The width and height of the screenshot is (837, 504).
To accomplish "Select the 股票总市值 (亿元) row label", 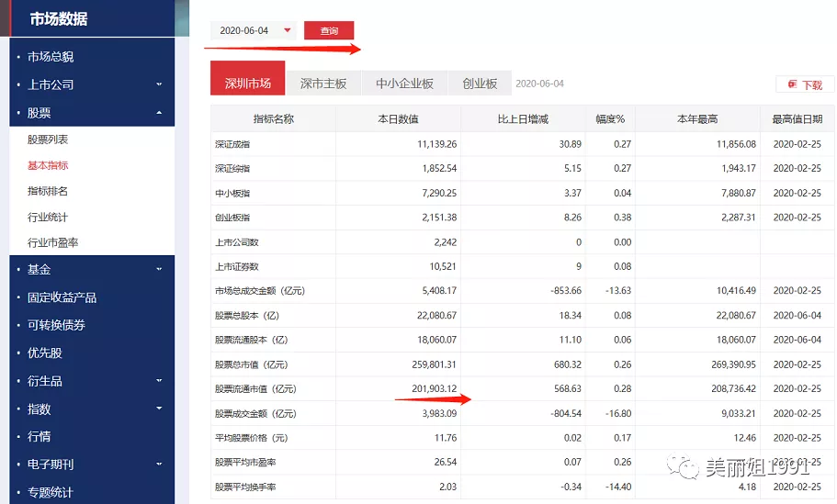I will (x=252, y=364).
